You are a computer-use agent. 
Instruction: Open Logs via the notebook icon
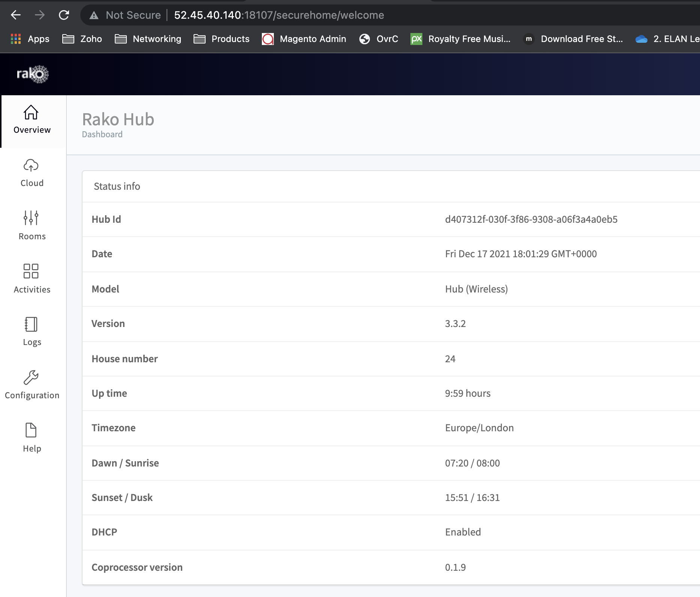click(31, 324)
